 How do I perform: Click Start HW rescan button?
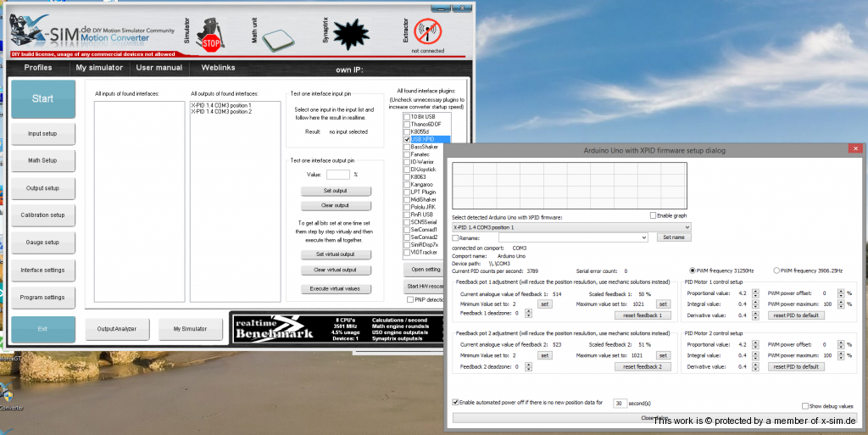[x=426, y=286]
